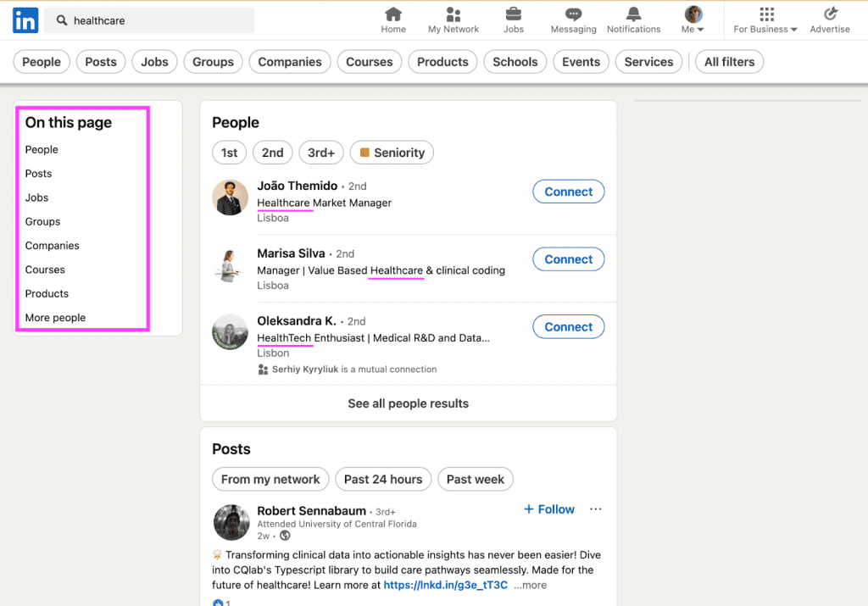
Task: Open Robert Sennabaum's avatar
Action: (231, 522)
